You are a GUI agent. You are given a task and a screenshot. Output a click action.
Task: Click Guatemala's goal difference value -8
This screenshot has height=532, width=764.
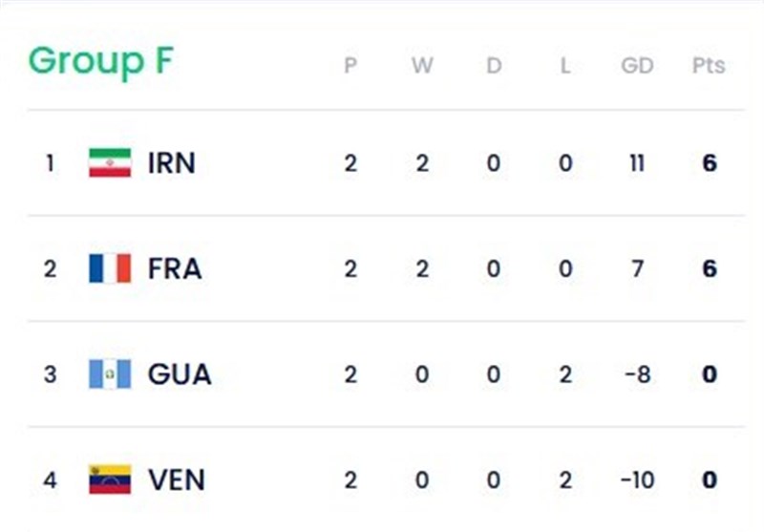point(636,373)
